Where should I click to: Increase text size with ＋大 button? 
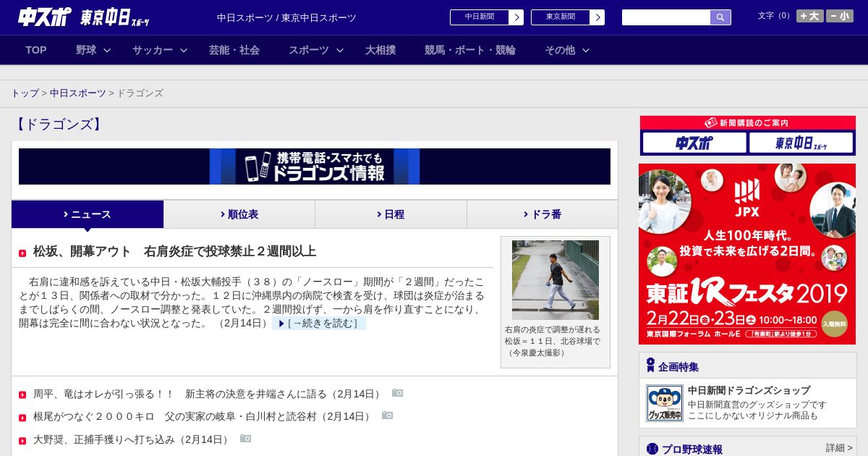tap(809, 16)
